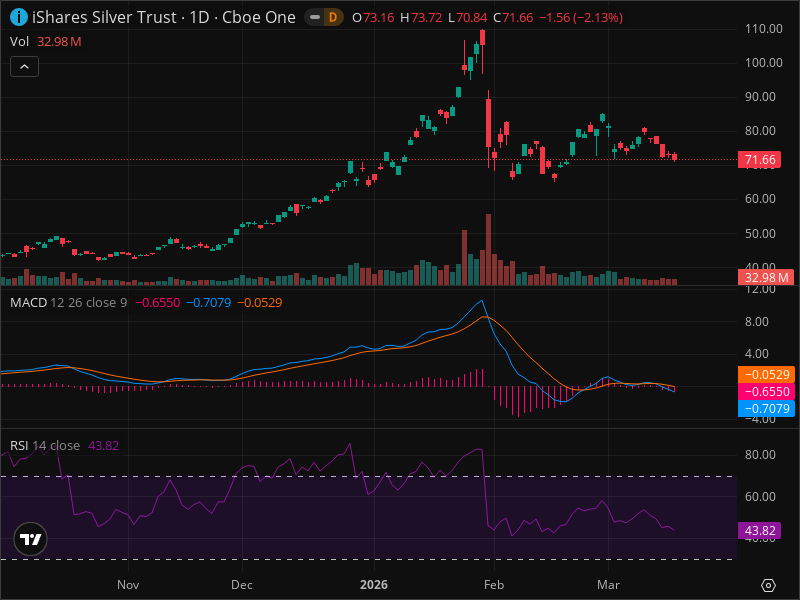Click the low price L70.84 readout

click(x=468, y=18)
